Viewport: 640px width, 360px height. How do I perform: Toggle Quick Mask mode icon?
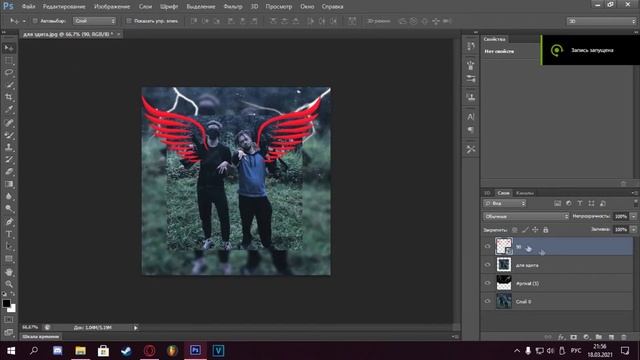coord(9,320)
